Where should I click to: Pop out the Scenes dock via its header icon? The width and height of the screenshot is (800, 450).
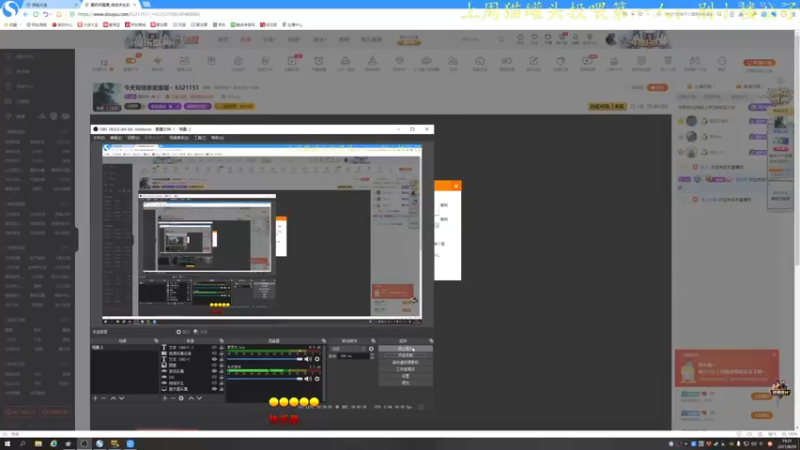click(x=156, y=341)
